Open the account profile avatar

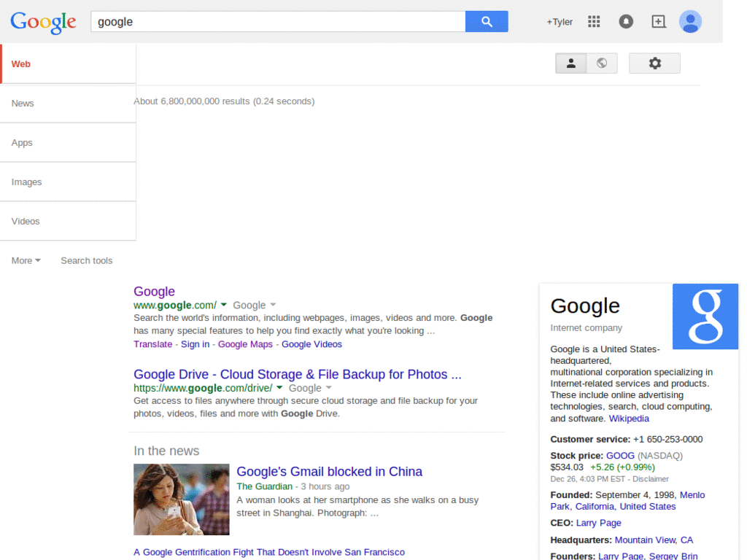pos(690,21)
